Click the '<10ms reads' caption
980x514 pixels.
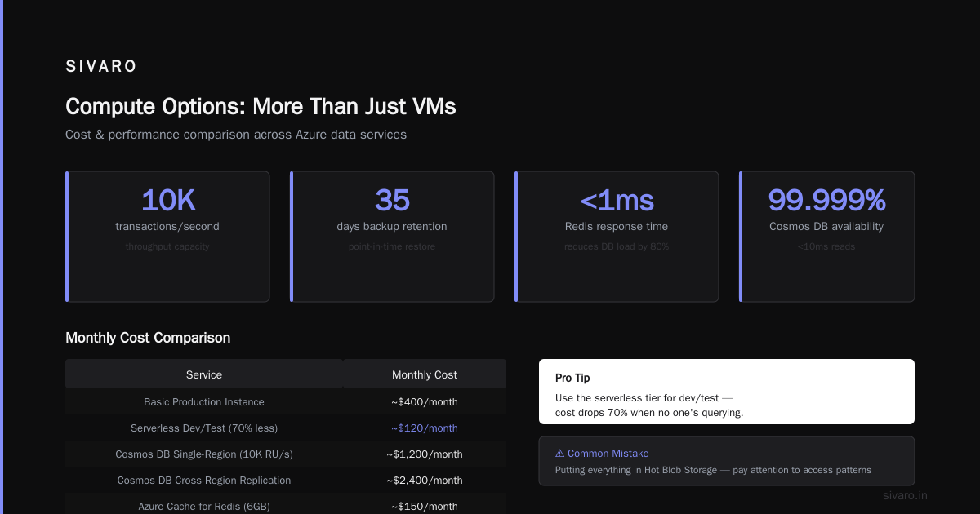point(826,246)
